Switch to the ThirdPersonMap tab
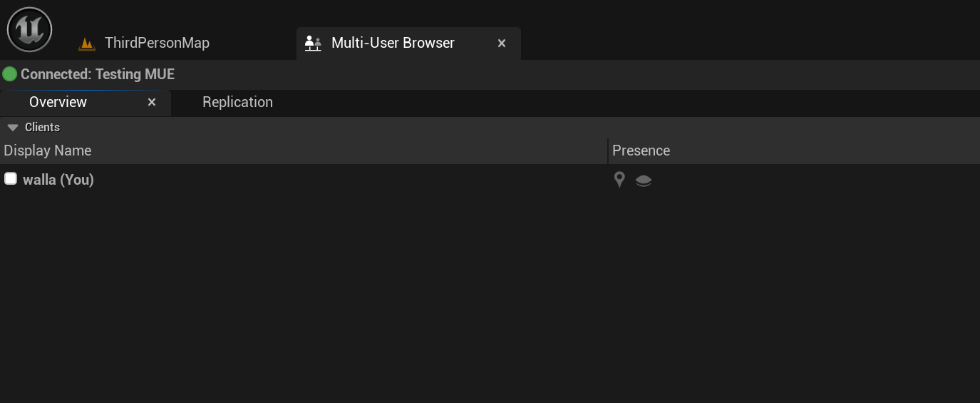The height and width of the screenshot is (403, 980). [x=157, y=43]
